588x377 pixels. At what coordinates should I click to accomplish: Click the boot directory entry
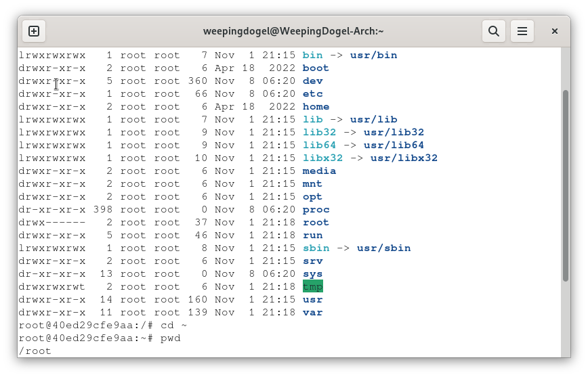tap(316, 68)
